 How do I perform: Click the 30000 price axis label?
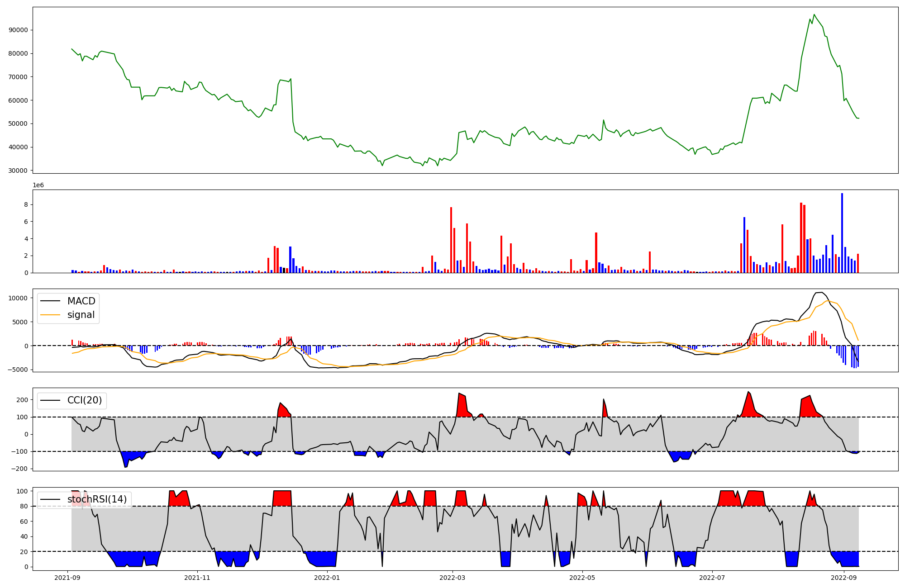(x=18, y=171)
